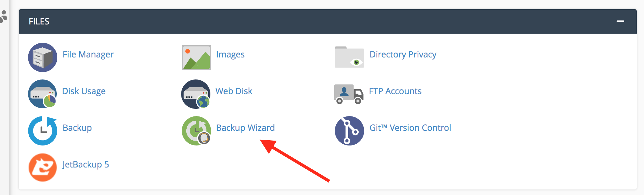
Task: Select the Git™ Version Control link
Action: [x=410, y=128]
